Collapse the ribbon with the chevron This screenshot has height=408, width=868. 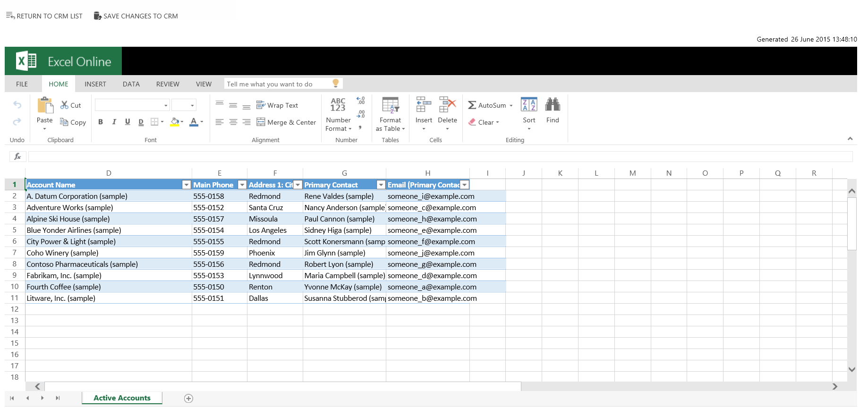[850, 138]
